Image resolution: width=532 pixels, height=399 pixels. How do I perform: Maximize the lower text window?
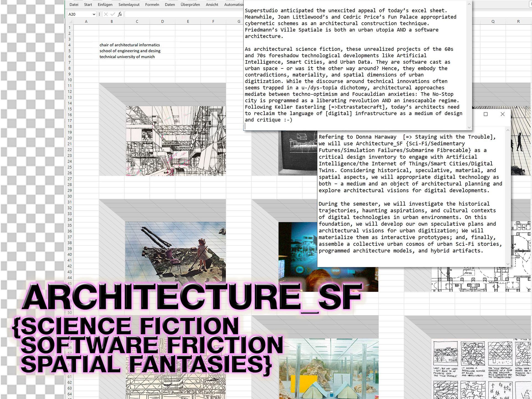[x=485, y=114]
